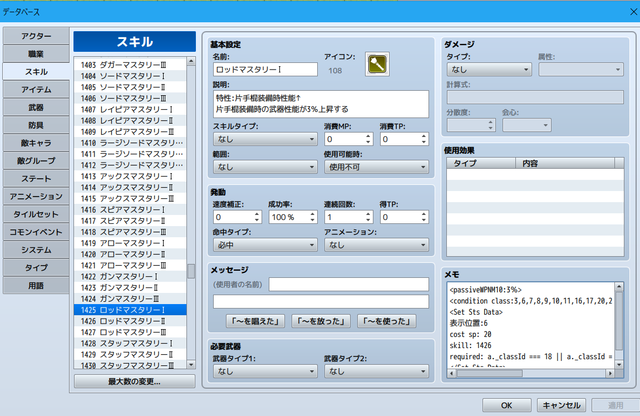This screenshot has height=416, width=640.
Task: Click the 「～を唱えた」 button
Action: point(255,321)
